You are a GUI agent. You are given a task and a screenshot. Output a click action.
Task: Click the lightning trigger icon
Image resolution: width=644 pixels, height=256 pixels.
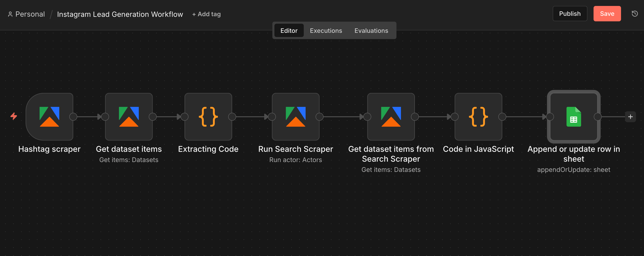tap(14, 117)
